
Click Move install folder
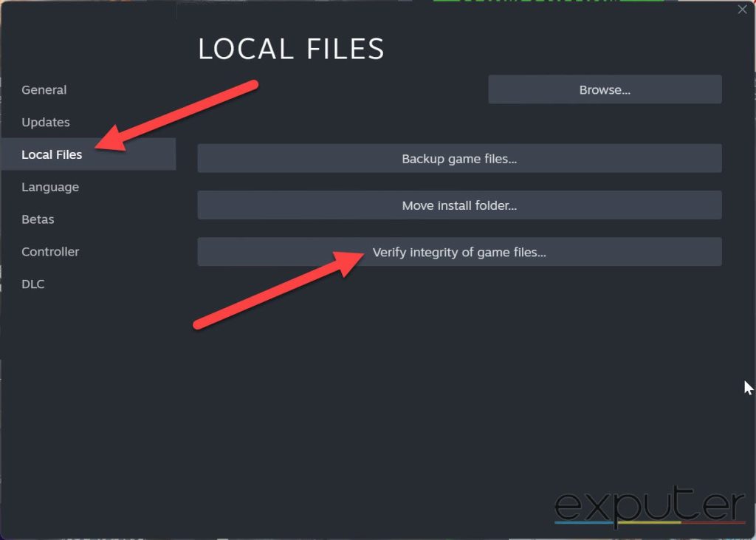coord(458,205)
